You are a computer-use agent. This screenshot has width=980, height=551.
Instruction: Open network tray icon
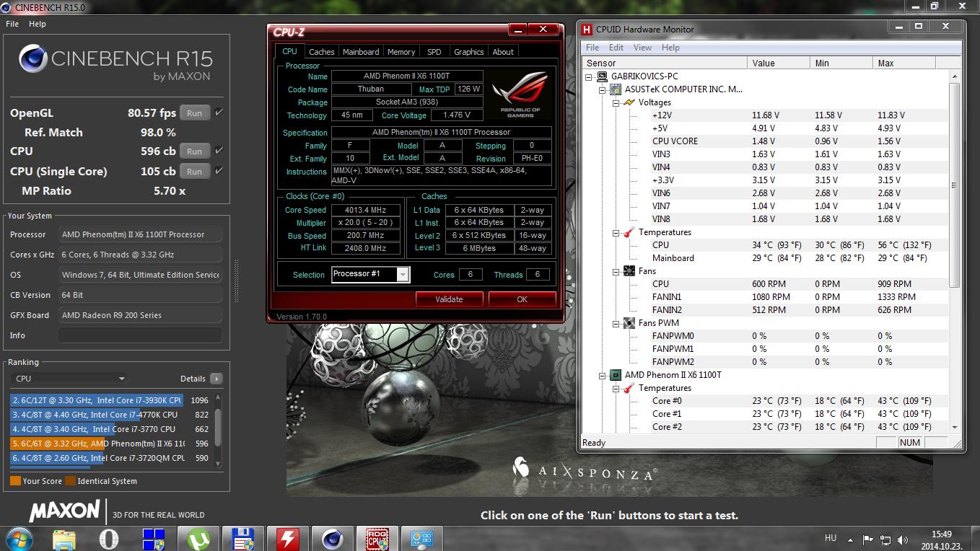point(885,539)
